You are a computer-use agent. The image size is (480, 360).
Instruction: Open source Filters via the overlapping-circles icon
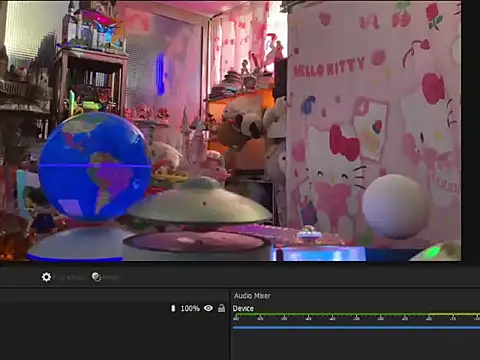coord(96,277)
